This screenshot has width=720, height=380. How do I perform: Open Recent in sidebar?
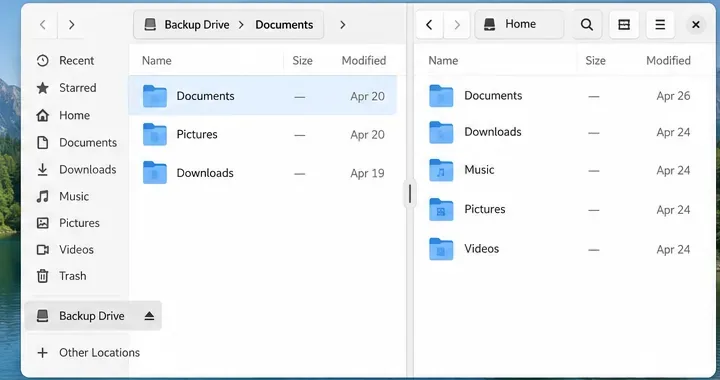click(76, 61)
